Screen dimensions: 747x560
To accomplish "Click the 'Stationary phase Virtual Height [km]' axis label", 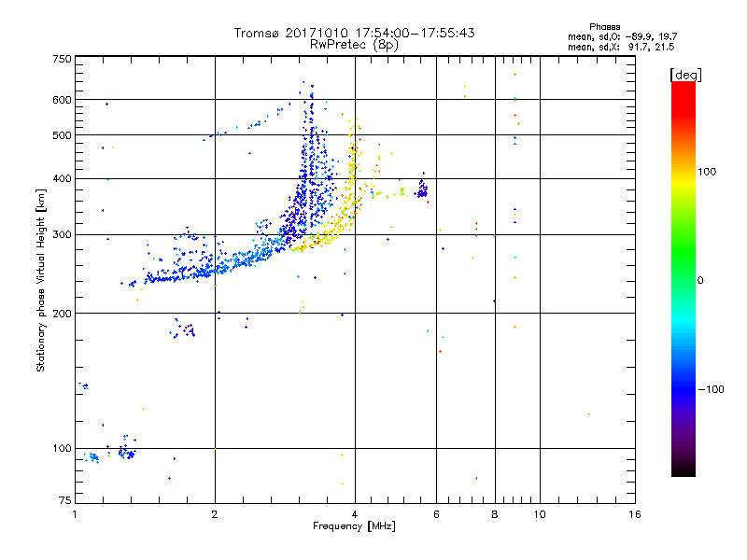I will tap(41, 280).
